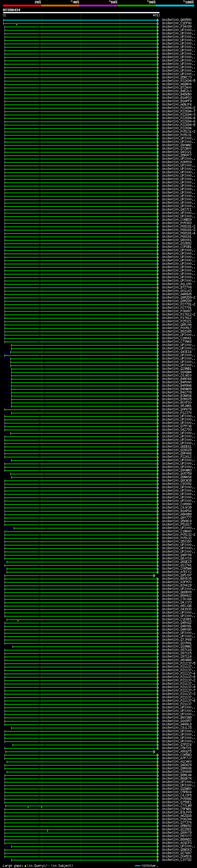Viewport: 197px width, 868px height.
Task: Select hit label UniRef100_B4M9H6
Action: coord(177,386)
